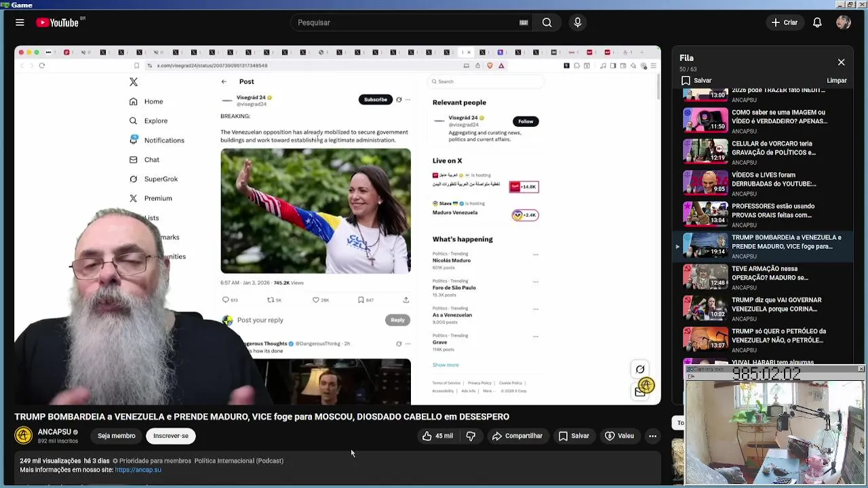Open SuperGrok in the X sidebar
Viewport: 868px width, 488px height.
[153, 179]
